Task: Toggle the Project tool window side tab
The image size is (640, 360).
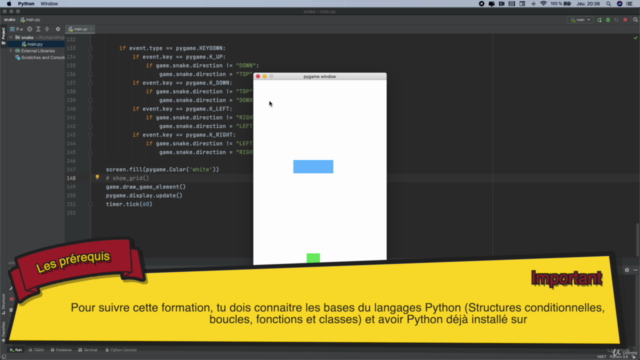Action: coord(3,36)
